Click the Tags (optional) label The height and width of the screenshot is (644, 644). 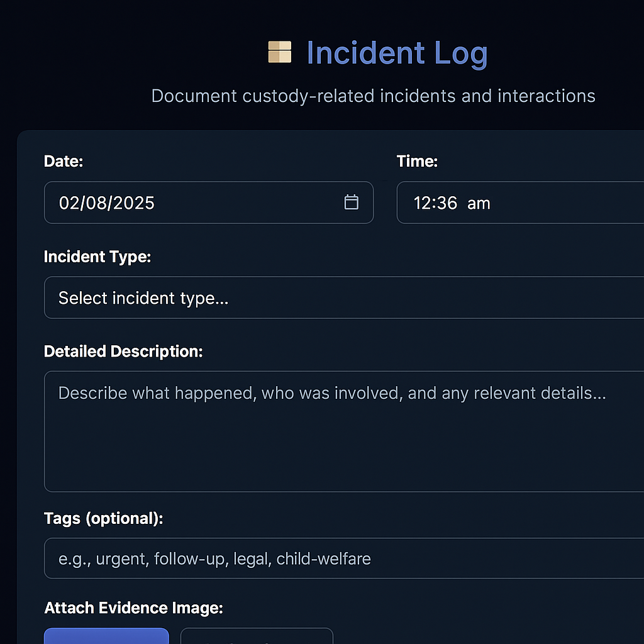coord(103,518)
